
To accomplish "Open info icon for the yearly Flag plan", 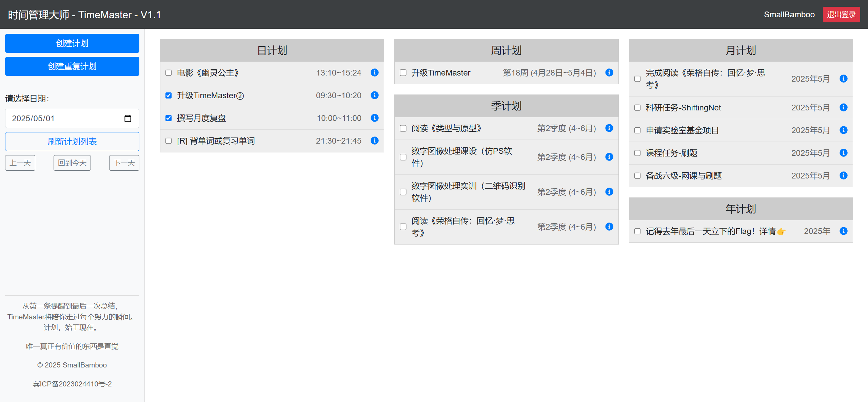I will click(x=843, y=231).
